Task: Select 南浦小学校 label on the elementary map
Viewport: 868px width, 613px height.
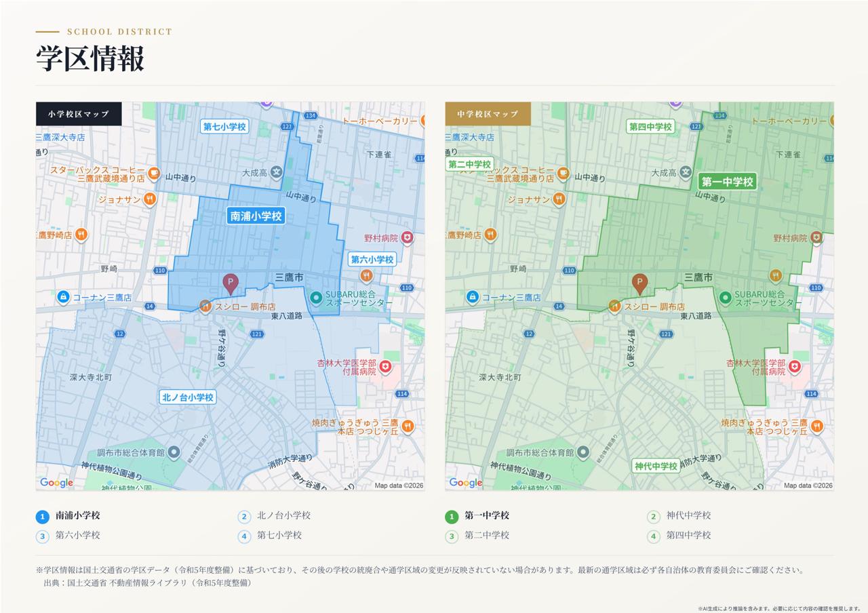Action: 256,216
